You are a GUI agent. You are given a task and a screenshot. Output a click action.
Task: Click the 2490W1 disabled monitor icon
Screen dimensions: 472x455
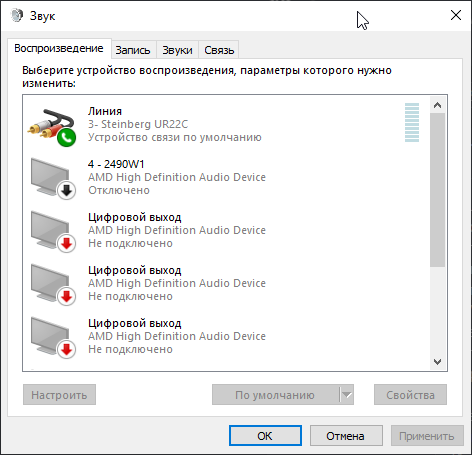coord(53,179)
